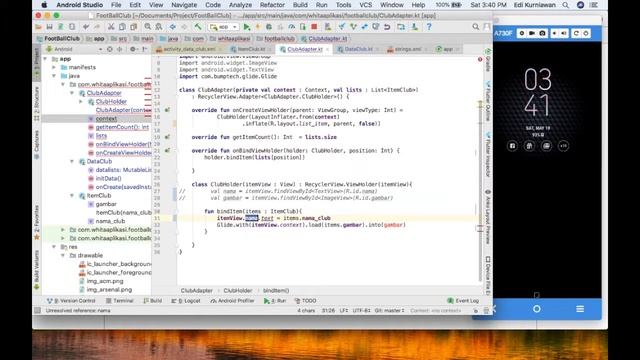
Task: Click the emulator volume up speaker icon
Action: tap(564, 33)
